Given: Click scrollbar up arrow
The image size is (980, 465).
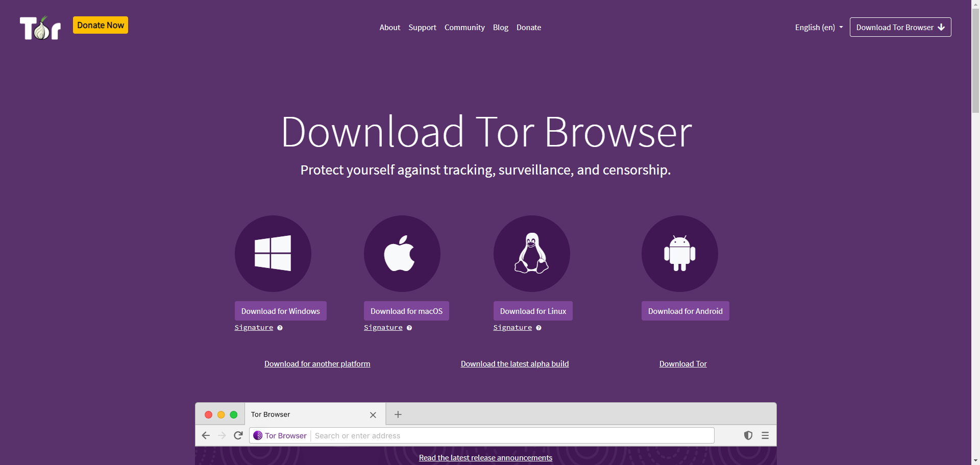Looking at the screenshot, I should coord(975,4).
